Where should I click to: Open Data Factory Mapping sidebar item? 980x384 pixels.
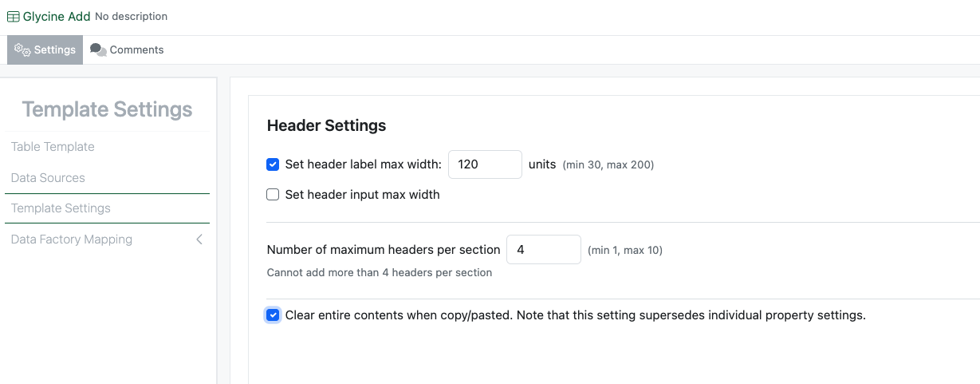72,240
